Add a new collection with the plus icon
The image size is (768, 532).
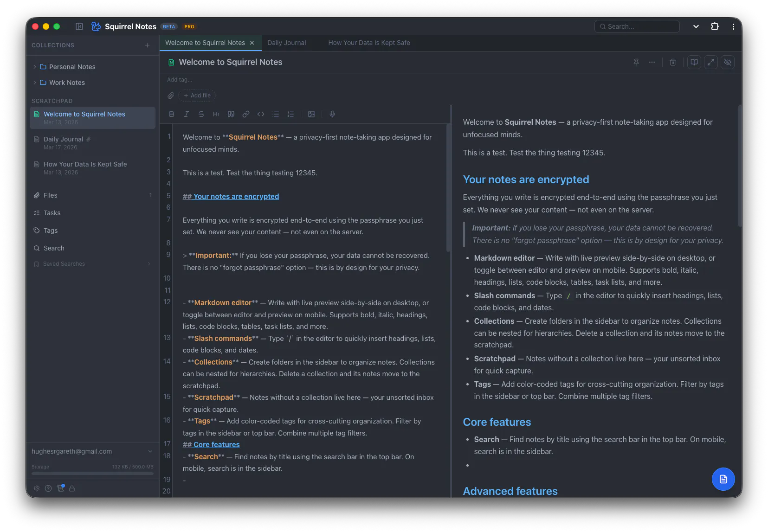pos(147,45)
